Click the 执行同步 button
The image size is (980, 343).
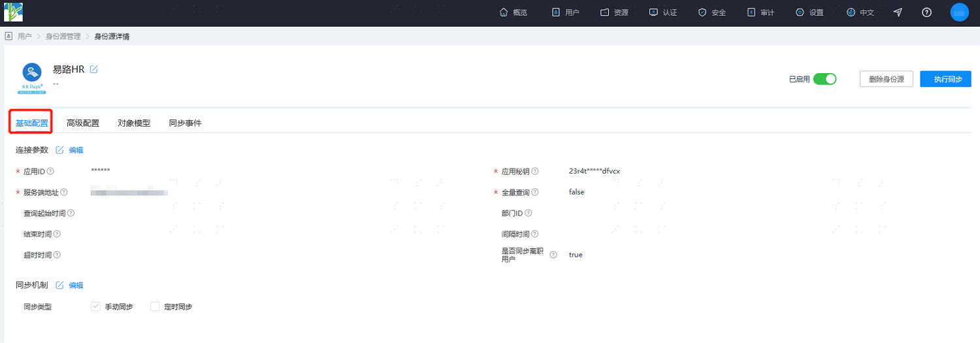click(x=945, y=79)
